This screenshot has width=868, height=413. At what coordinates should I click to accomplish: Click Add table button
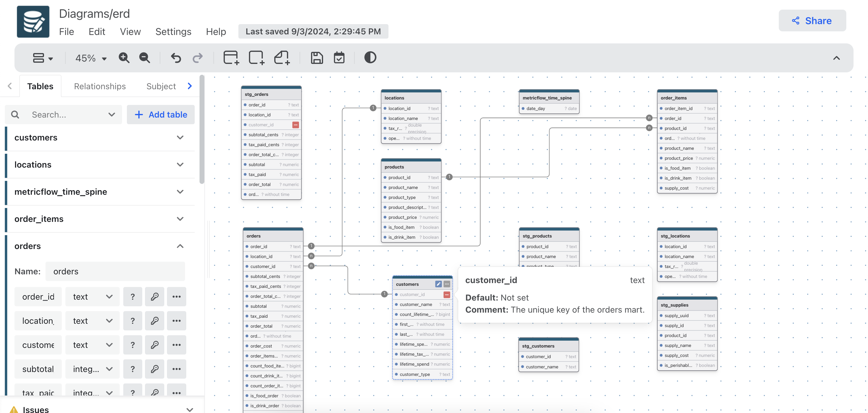pos(162,115)
